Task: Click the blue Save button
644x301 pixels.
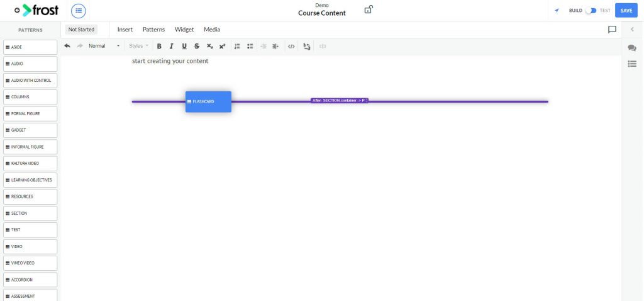Action: [x=626, y=11]
